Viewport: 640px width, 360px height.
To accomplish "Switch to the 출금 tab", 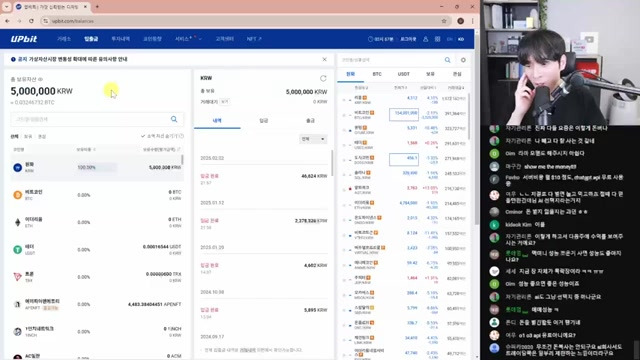I will (x=310, y=121).
